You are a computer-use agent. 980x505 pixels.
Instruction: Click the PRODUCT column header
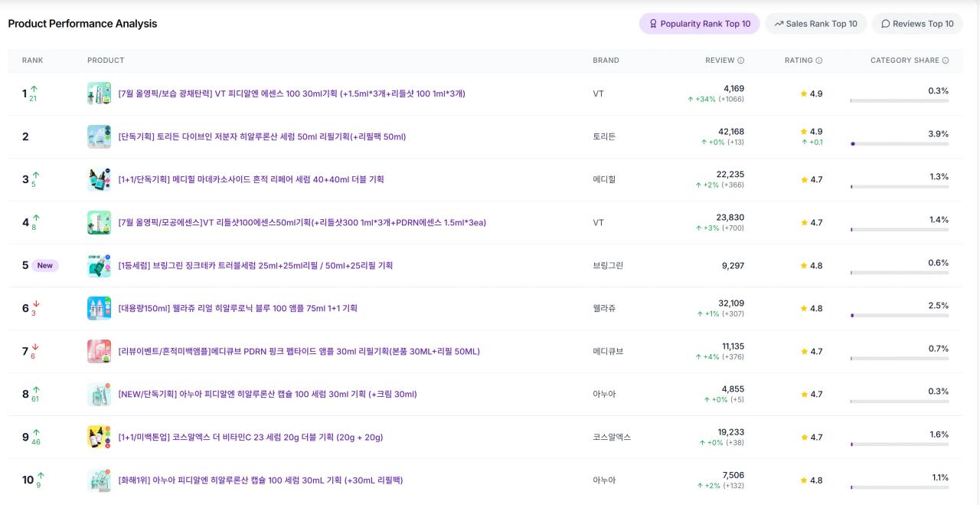coord(106,61)
